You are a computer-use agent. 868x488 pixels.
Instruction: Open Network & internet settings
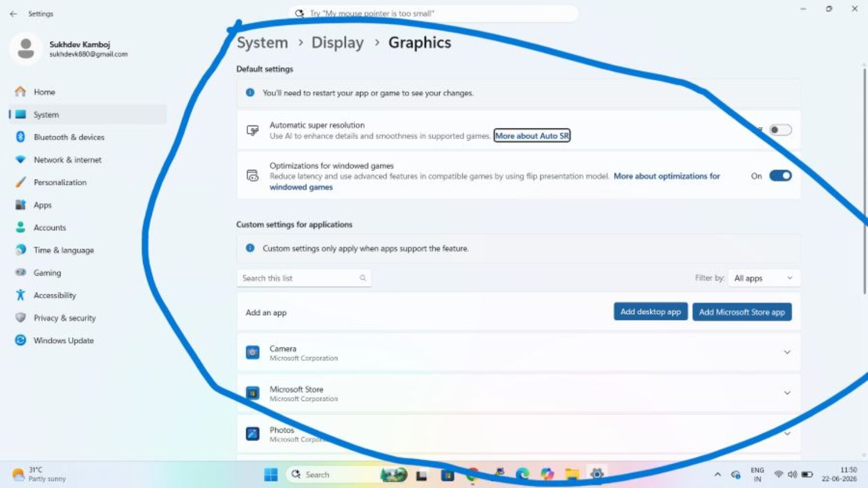pyautogui.click(x=88, y=159)
